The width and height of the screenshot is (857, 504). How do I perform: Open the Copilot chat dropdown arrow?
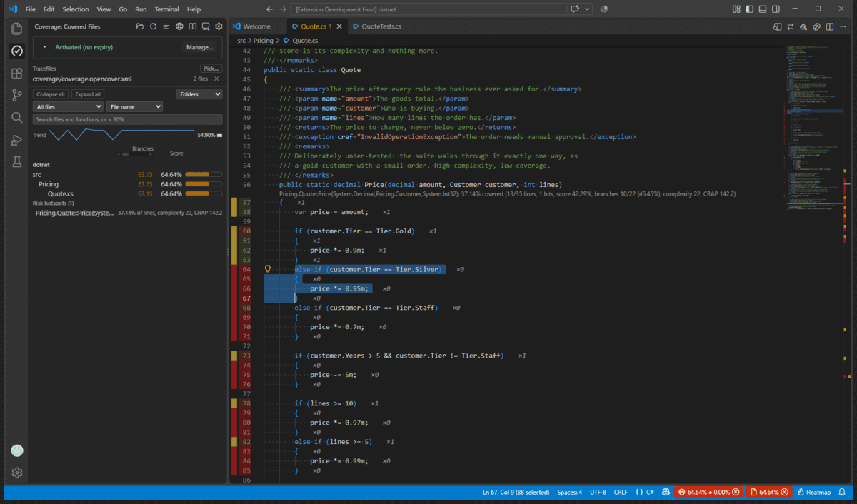(588, 9)
